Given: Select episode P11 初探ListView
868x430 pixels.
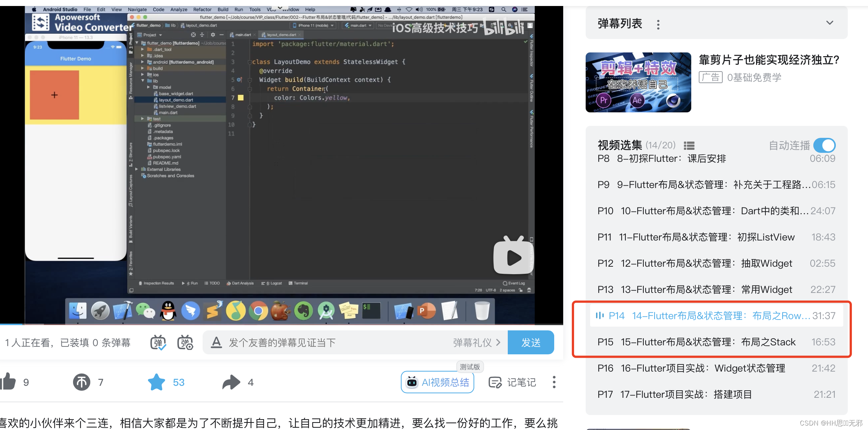Looking at the screenshot, I should [x=716, y=237].
